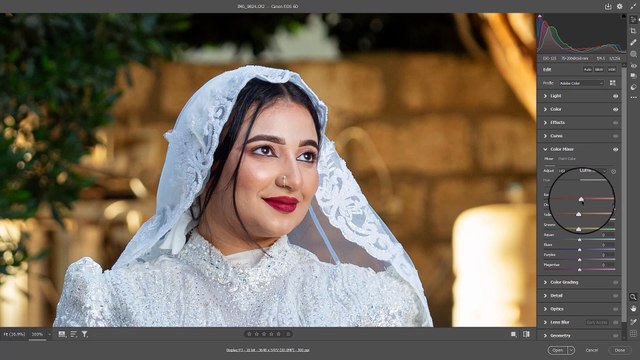Select the Zoom magnifier tool

pyautogui.click(x=633, y=297)
